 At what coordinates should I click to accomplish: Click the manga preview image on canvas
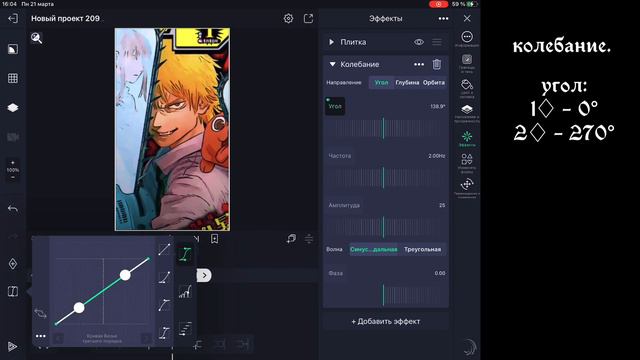(172, 129)
